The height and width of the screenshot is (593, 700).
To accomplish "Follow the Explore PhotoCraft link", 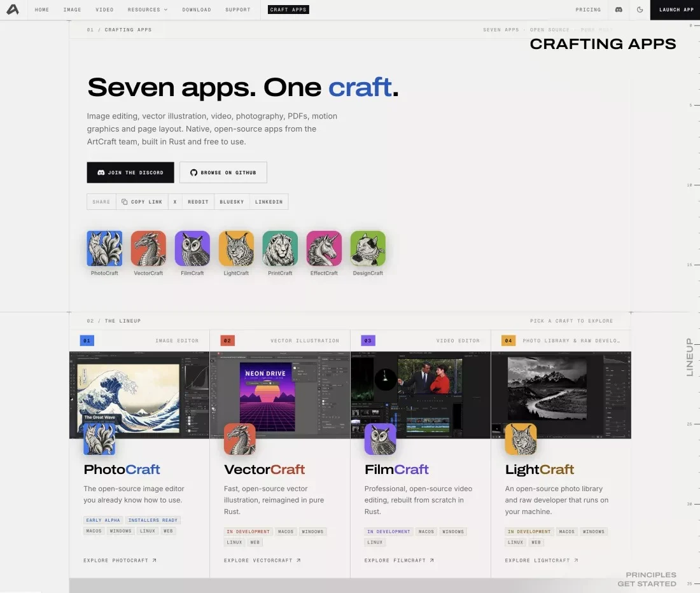I will pos(120,561).
